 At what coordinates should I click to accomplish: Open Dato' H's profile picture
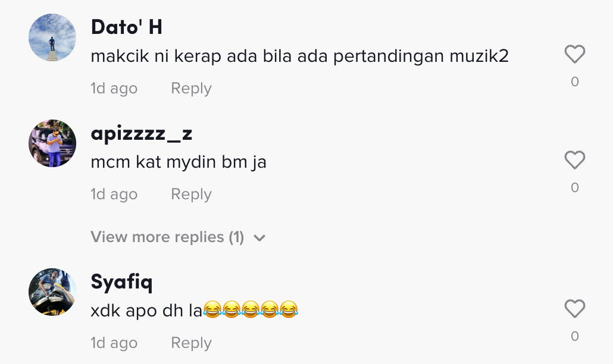coord(52,37)
